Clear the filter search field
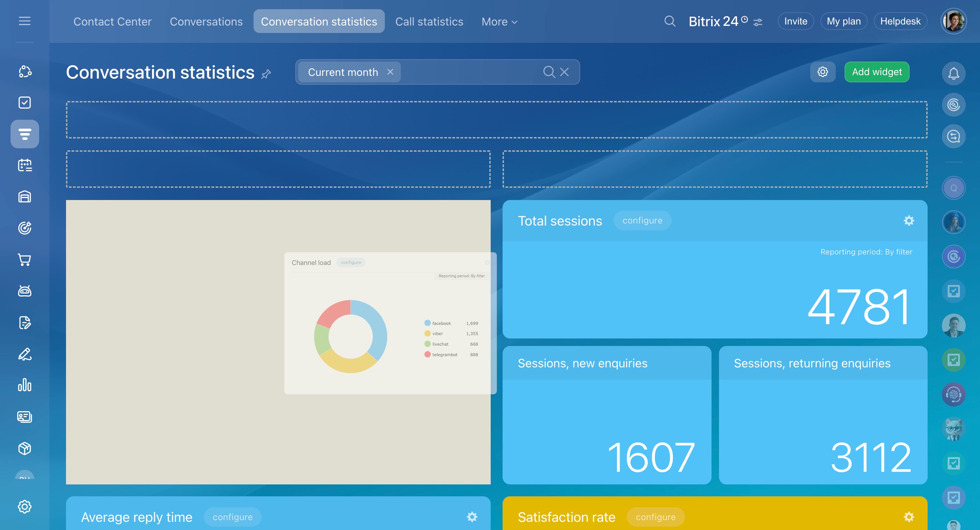 pyautogui.click(x=564, y=72)
